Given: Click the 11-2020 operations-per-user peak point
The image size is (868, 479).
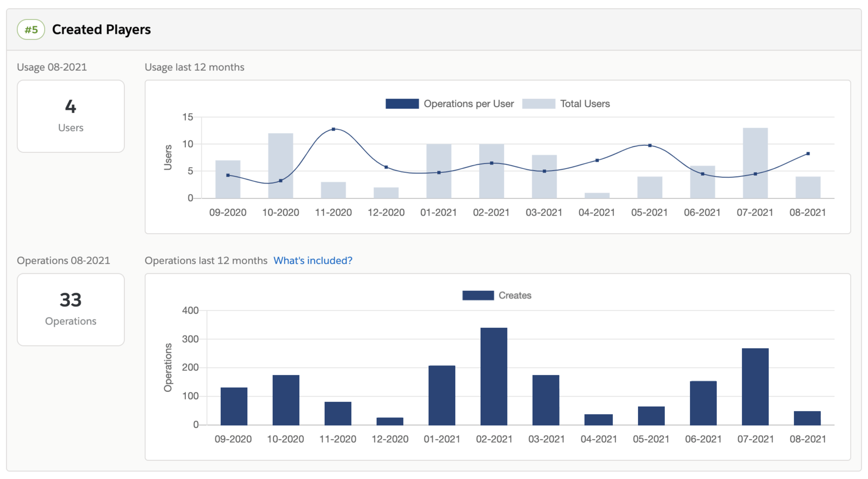Looking at the screenshot, I should [x=333, y=129].
